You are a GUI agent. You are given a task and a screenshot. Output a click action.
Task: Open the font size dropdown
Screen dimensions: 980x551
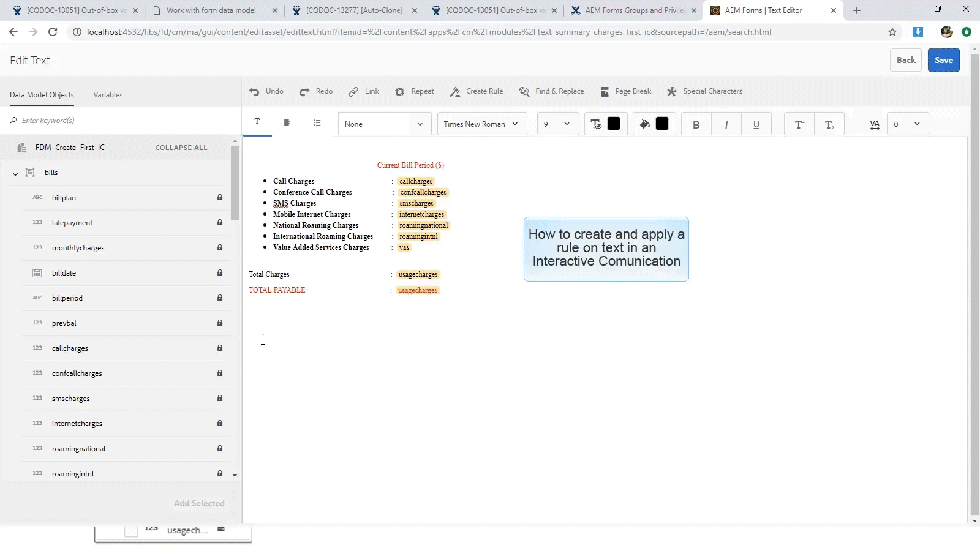(558, 124)
